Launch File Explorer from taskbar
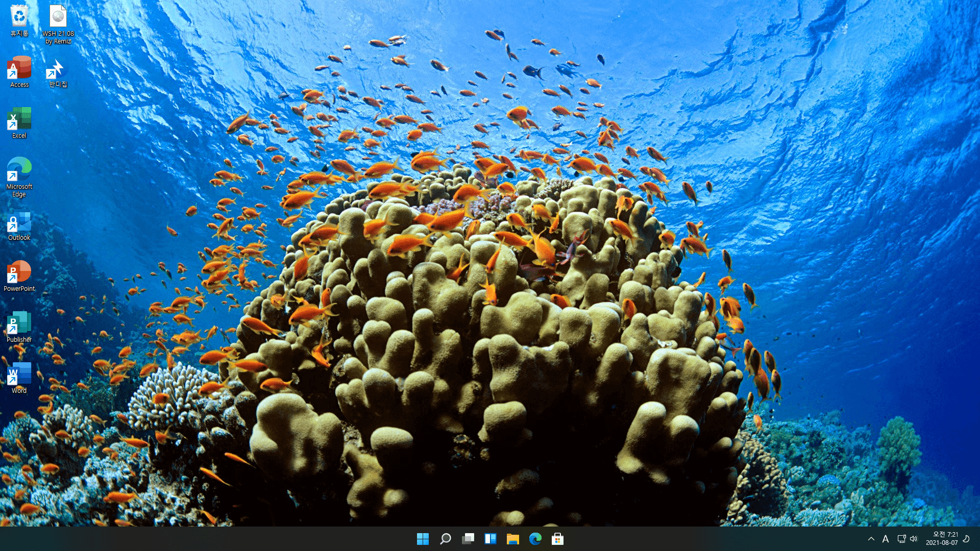The image size is (980, 551). pyautogui.click(x=512, y=539)
